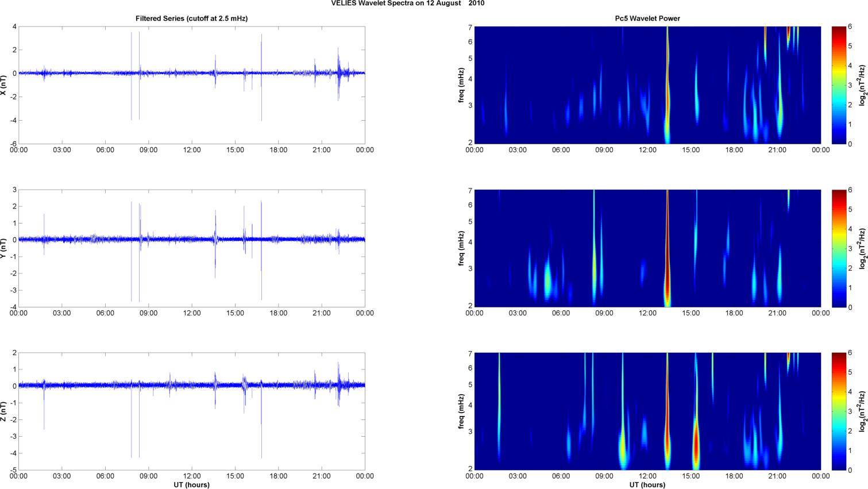
Task: Pick the colorbar next to the top spectrogram
Action: tap(839, 85)
